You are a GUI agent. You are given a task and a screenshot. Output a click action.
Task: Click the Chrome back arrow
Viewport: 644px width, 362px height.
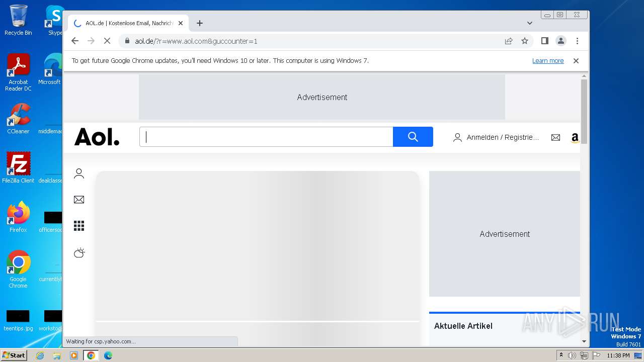75,41
